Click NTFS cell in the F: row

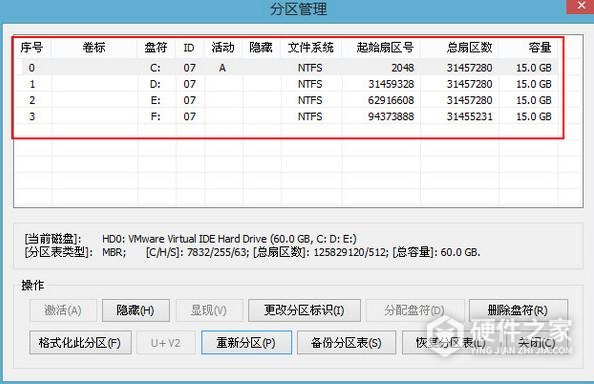coord(310,117)
